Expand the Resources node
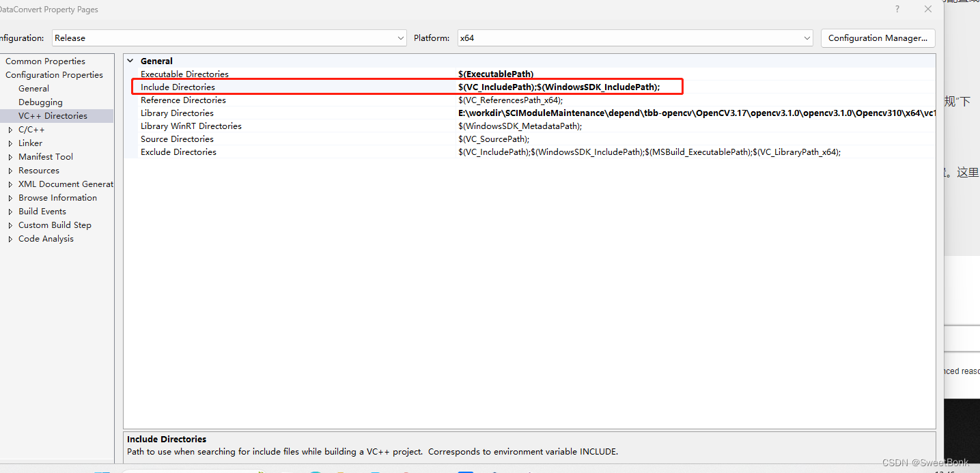 (x=10, y=170)
